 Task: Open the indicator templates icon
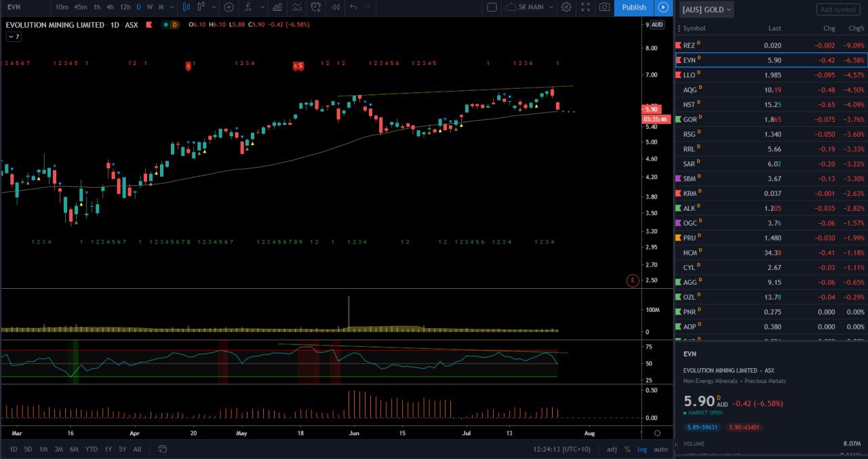pyautogui.click(x=296, y=7)
